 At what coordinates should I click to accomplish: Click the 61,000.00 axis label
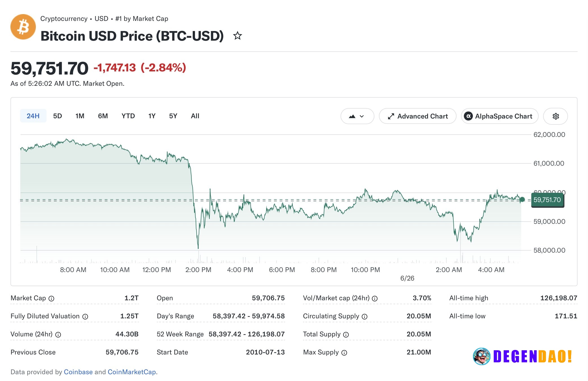[x=549, y=163]
